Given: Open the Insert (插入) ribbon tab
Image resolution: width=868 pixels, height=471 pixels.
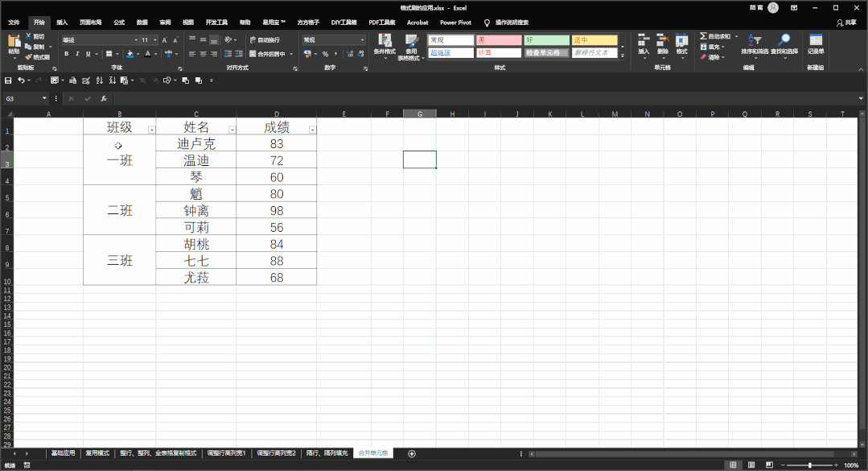Looking at the screenshot, I should click(x=62, y=23).
